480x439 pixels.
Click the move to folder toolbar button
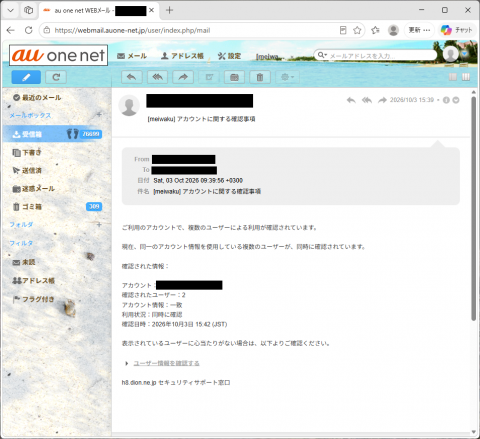tap(234, 77)
